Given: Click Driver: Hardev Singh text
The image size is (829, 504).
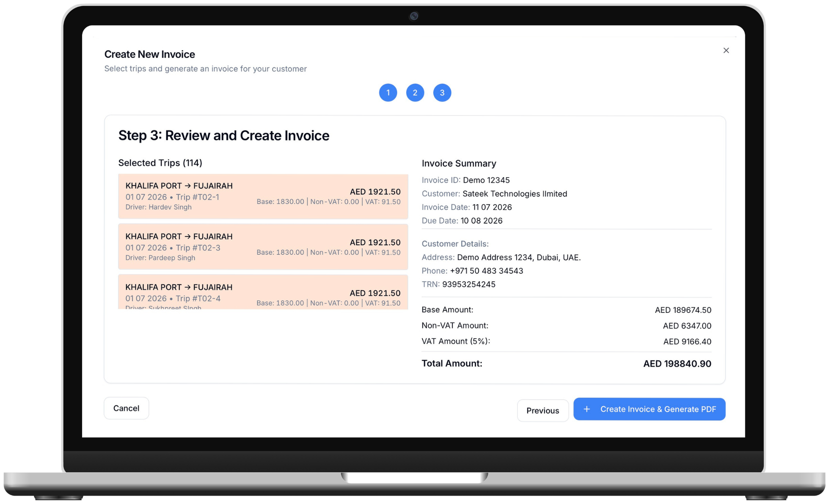Looking at the screenshot, I should [158, 207].
